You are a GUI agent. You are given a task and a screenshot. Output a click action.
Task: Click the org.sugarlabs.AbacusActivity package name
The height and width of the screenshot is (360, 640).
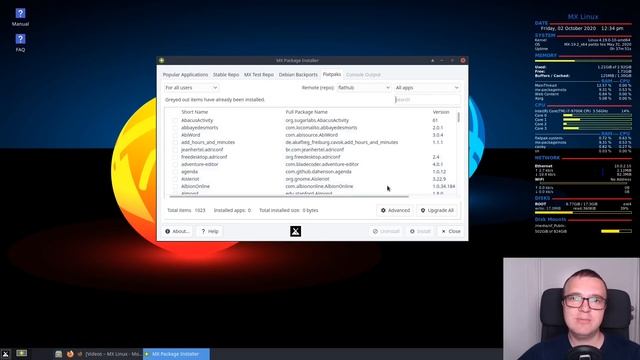tap(317, 120)
